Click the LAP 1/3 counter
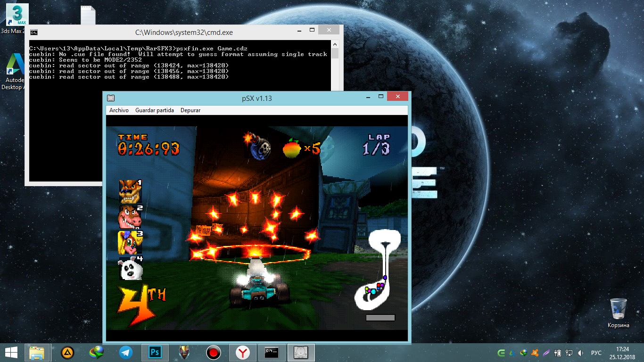This screenshot has width=644, height=362. (376, 145)
